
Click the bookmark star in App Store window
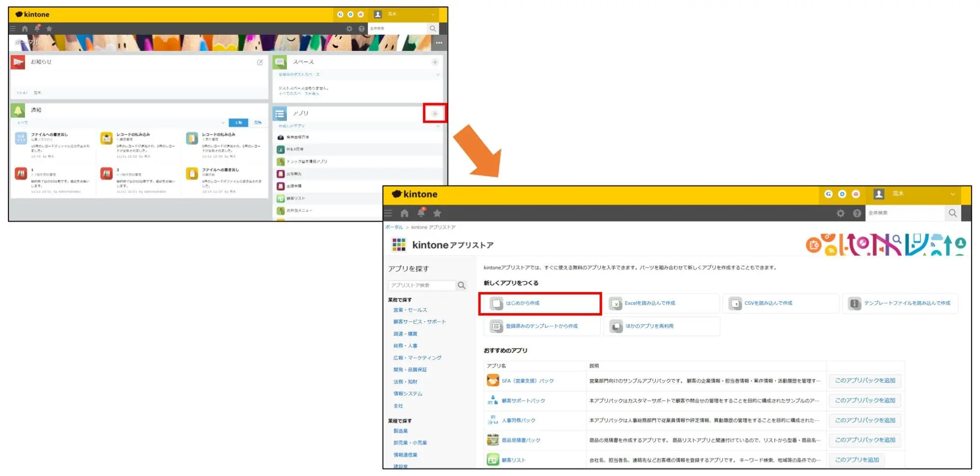tap(437, 213)
